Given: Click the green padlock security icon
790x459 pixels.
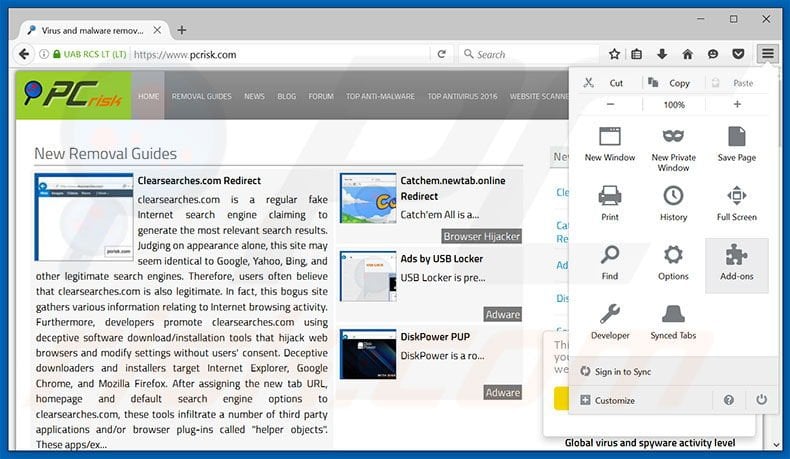Looking at the screenshot, I should [56, 54].
